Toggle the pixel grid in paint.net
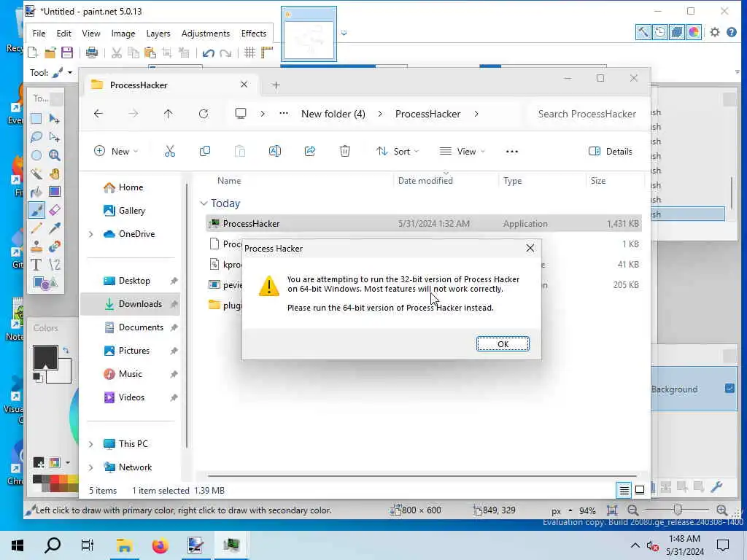This screenshot has height=560, width=747. [249, 52]
